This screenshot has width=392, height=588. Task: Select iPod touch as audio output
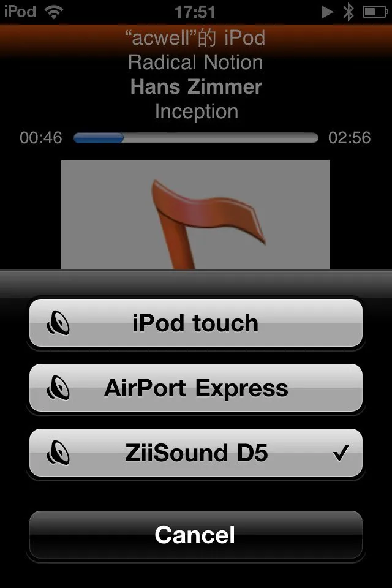click(x=196, y=323)
